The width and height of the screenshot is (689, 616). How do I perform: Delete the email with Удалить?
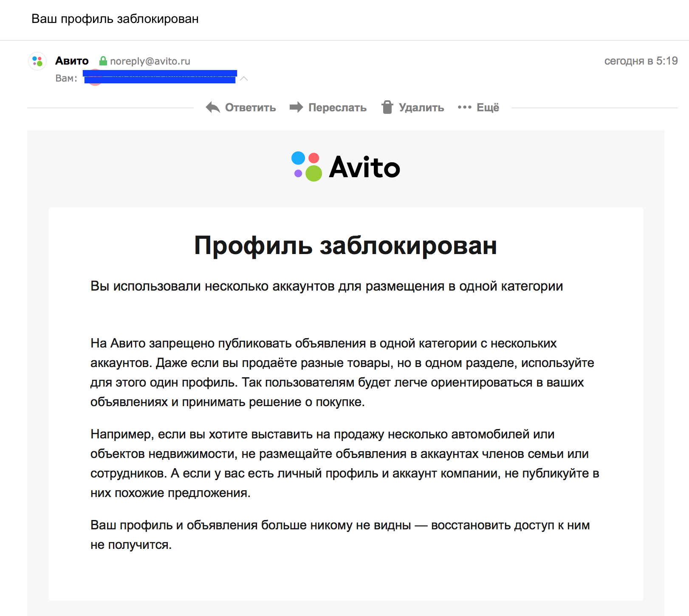coord(413,107)
